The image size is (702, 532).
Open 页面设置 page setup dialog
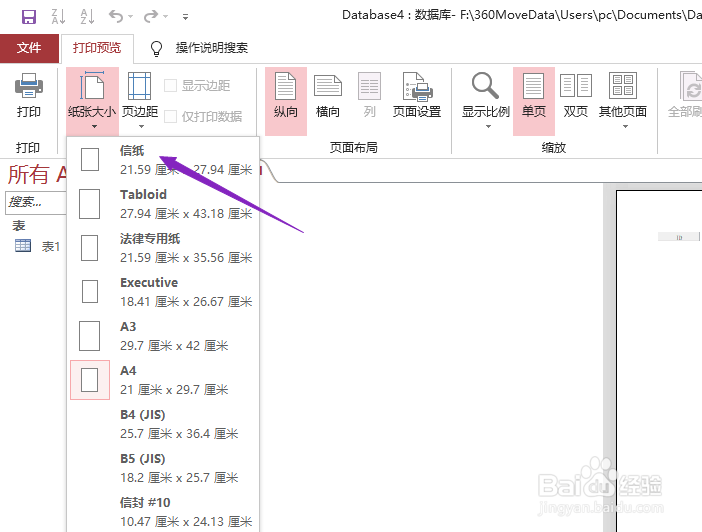417,95
